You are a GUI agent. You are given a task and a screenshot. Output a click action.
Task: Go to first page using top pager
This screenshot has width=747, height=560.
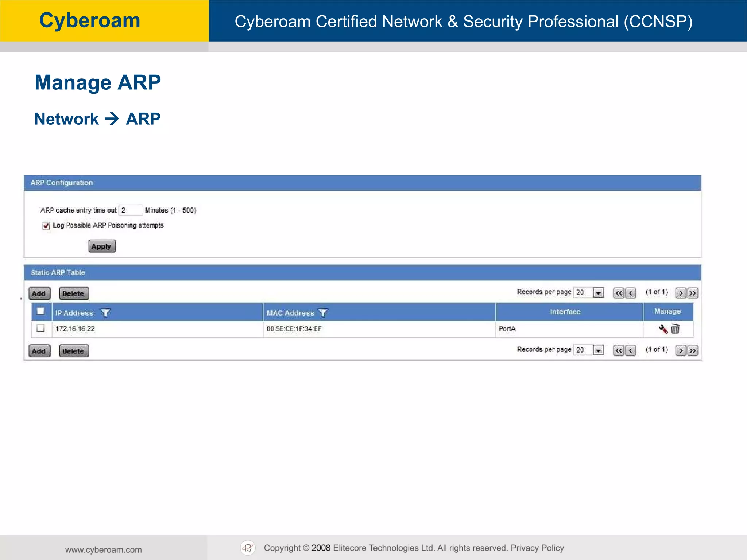619,293
